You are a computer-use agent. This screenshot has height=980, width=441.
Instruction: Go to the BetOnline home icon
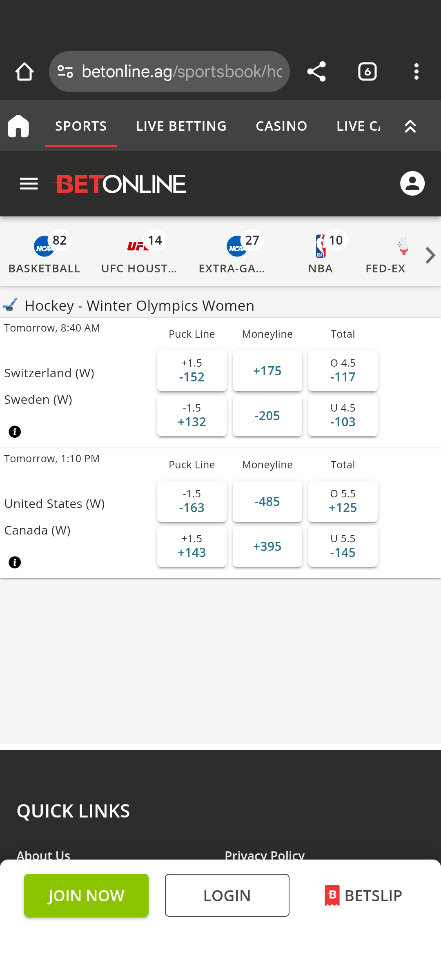(x=18, y=126)
